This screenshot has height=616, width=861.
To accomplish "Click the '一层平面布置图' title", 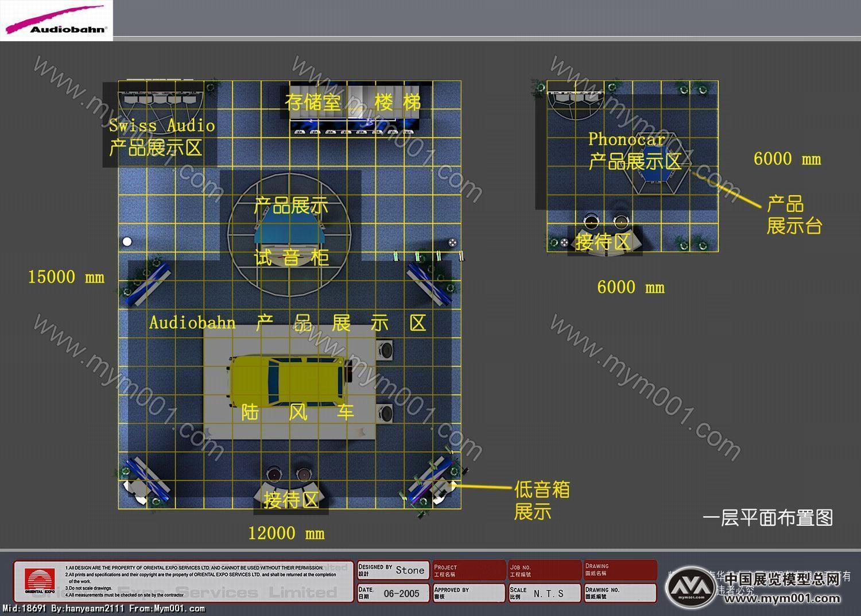I will (x=768, y=518).
